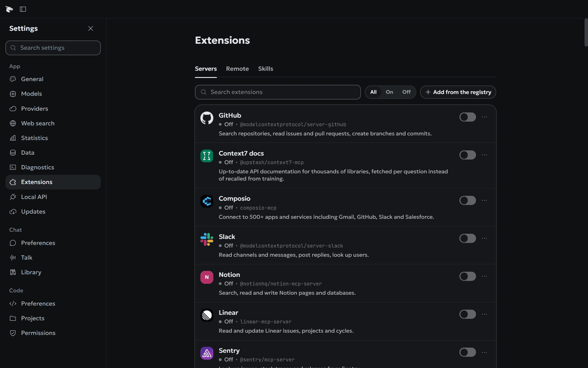Switch to the Servers tab
The height and width of the screenshot is (368, 588).
point(206,69)
